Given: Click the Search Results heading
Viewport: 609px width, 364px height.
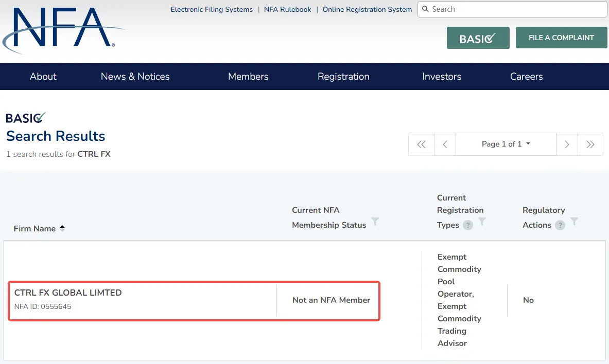Looking at the screenshot, I should pos(56,136).
